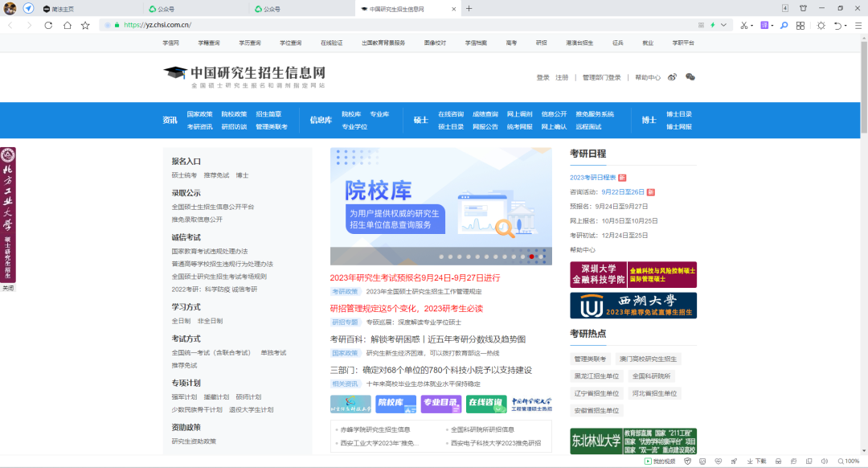The height and width of the screenshot is (468, 868).
Task: Click the 管理类联考 hot topic tag
Action: click(590, 359)
